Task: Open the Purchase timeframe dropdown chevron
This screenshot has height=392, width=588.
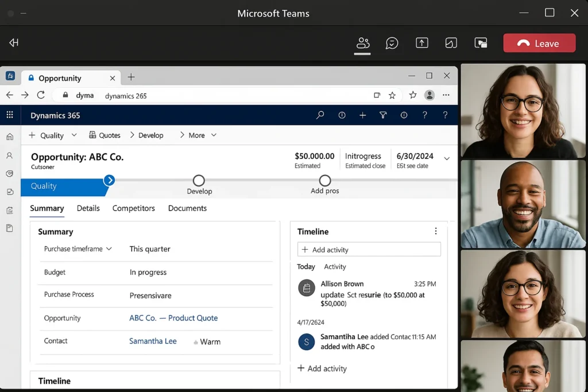Action: [109, 249]
